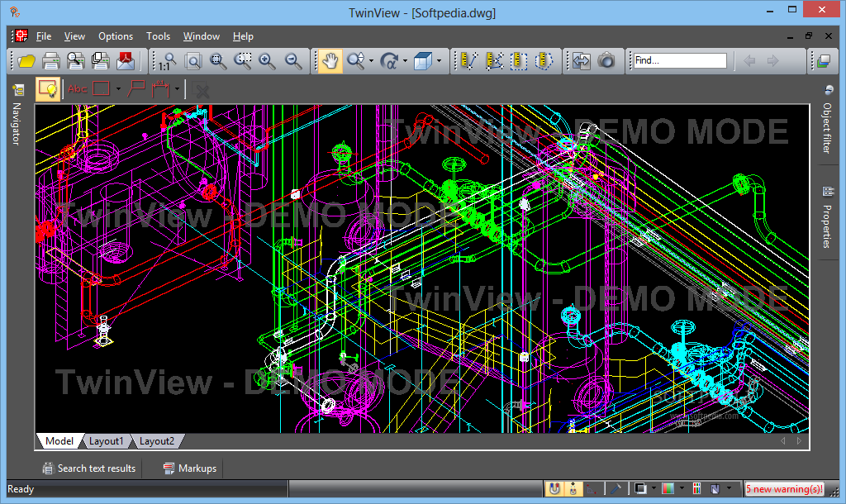Click the red green blue layer bars icon
Screen dimensions: 846x504
[696, 489]
